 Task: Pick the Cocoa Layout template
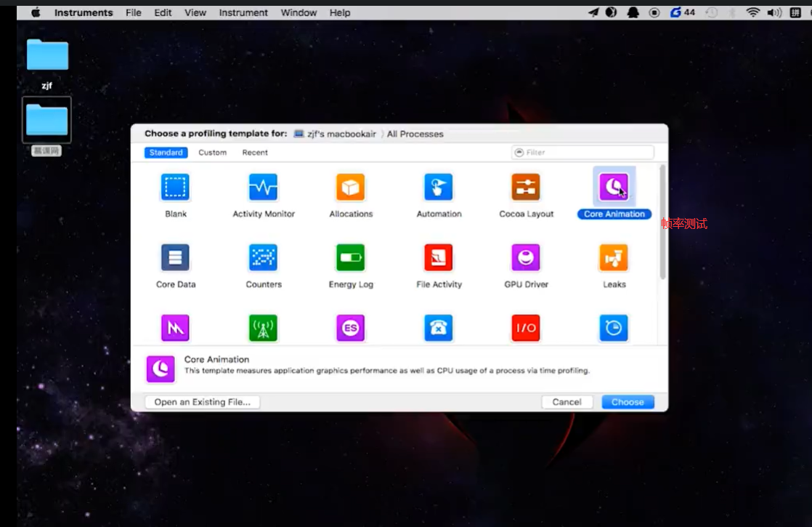point(526,187)
